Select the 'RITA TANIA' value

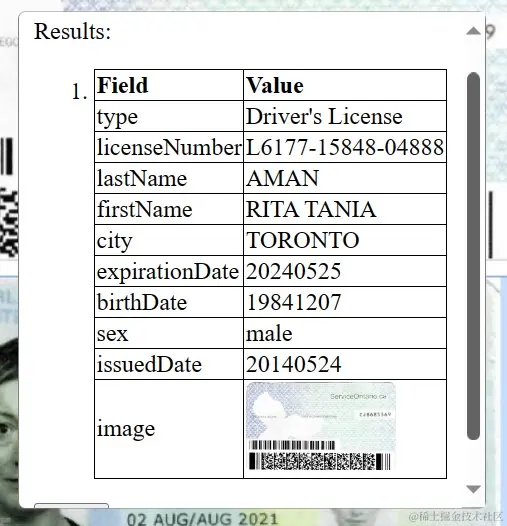click(x=311, y=209)
